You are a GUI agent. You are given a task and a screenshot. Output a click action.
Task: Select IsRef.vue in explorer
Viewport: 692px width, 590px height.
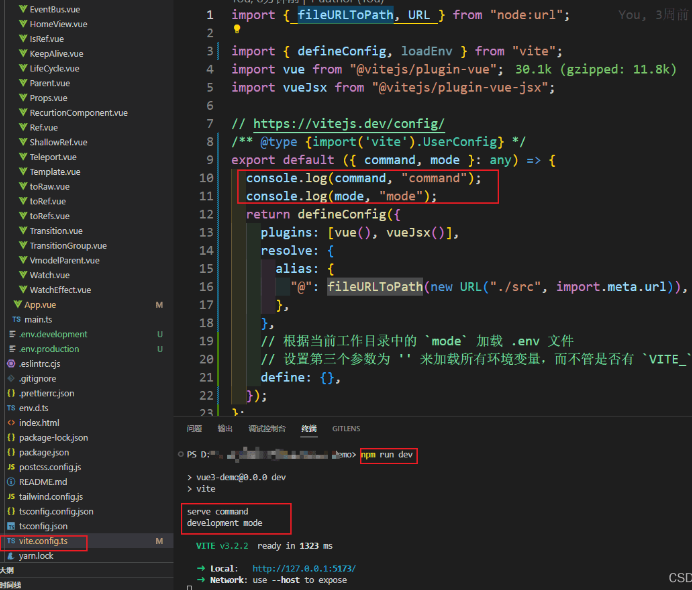(46, 39)
